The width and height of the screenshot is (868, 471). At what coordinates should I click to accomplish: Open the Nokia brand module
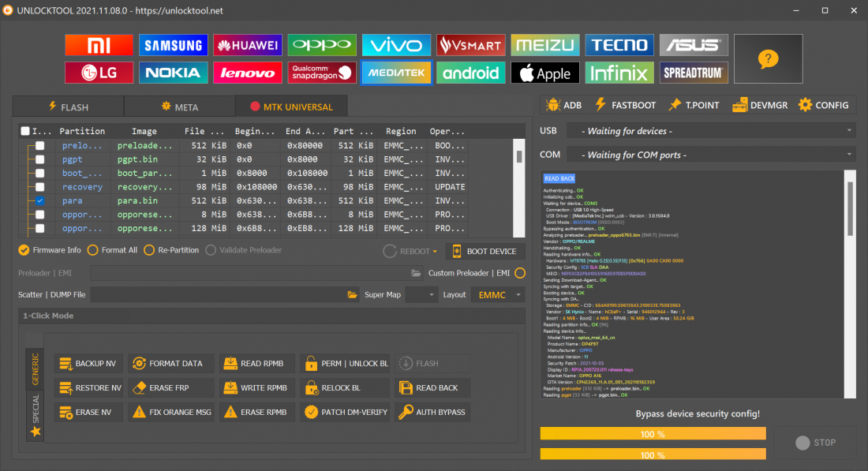[x=174, y=73]
